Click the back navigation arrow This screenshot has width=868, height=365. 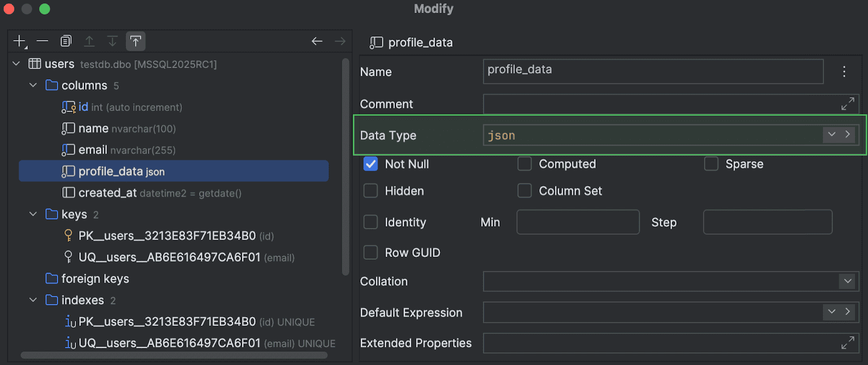(x=317, y=41)
